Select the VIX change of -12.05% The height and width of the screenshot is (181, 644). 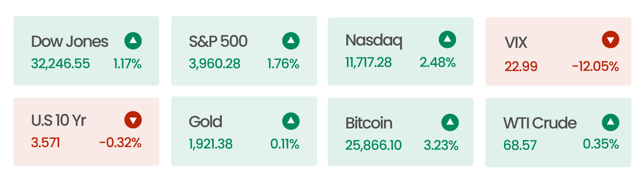595,66
